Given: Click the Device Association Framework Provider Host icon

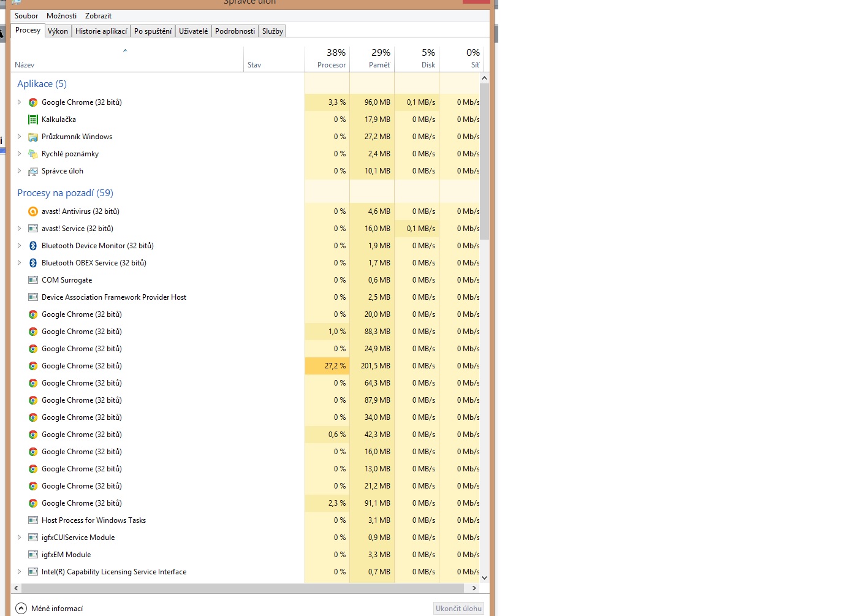Looking at the screenshot, I should point(33,297).
